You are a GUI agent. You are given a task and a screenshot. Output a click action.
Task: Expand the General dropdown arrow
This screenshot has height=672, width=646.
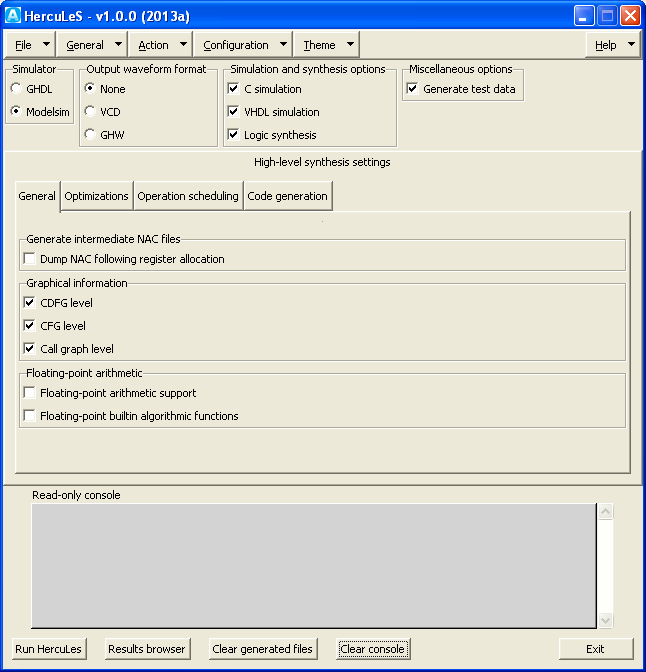[x=118, y=44]
